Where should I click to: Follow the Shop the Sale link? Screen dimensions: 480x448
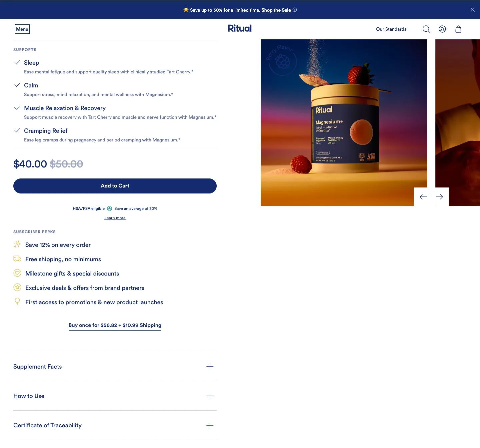276,10
